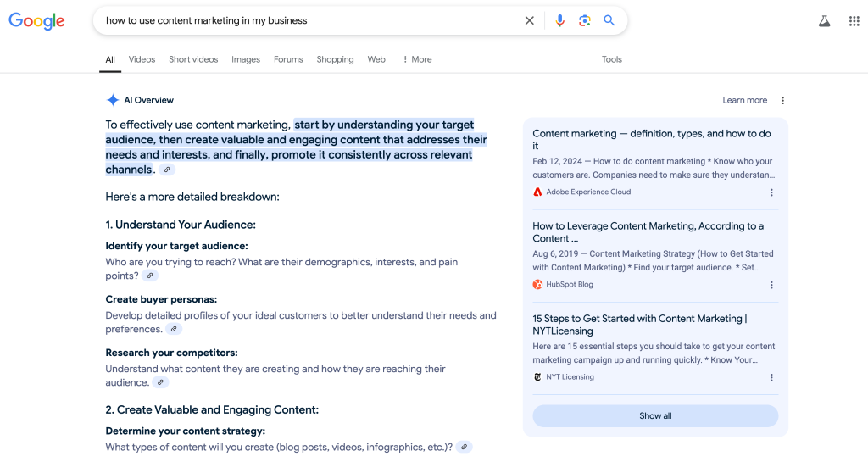Open AI Overview three-dot options menu
Image resolution: width=868 pixels, height=462 pixels.
point(782,100)
